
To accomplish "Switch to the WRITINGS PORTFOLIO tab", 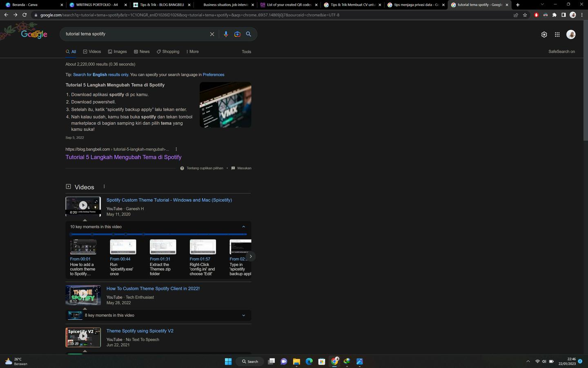I will [97, 5].
